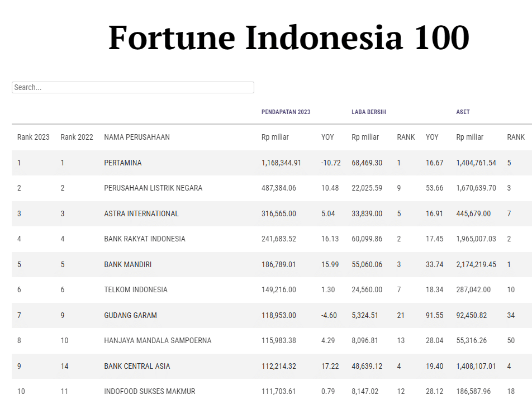Click the Rank 2023 column header
532x399 pixels.
(x=34, y=137)
